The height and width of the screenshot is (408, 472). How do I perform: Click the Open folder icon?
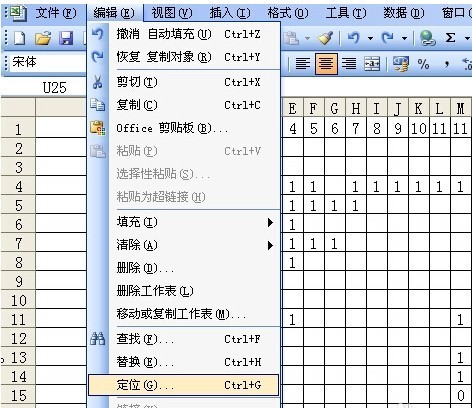(x=43, y=38)
